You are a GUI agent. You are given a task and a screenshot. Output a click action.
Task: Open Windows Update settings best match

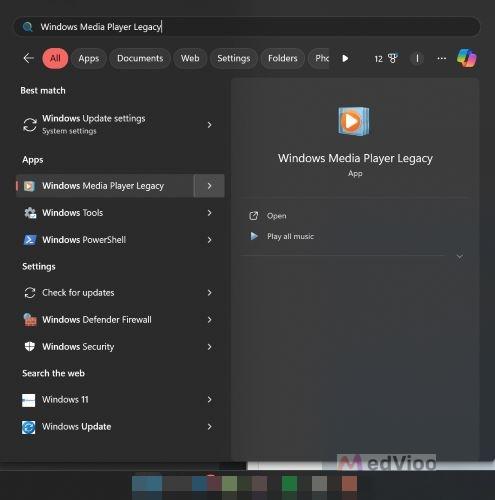click(120, 125)
